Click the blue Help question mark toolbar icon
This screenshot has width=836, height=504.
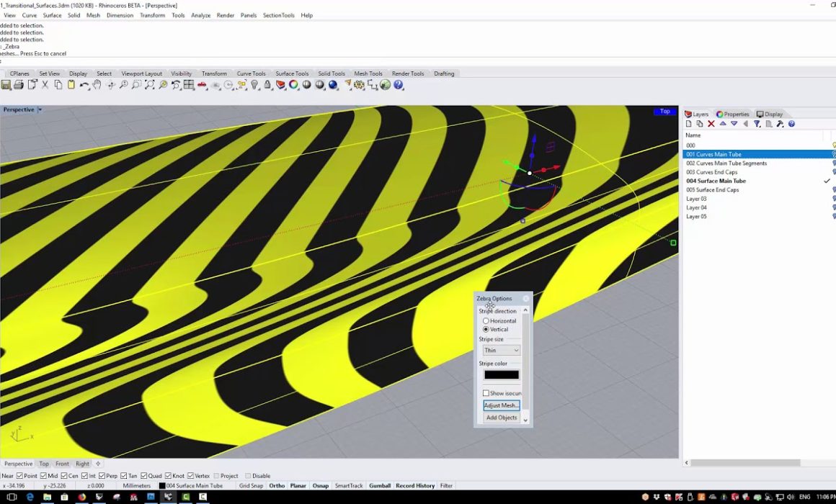tap(399, 85)
